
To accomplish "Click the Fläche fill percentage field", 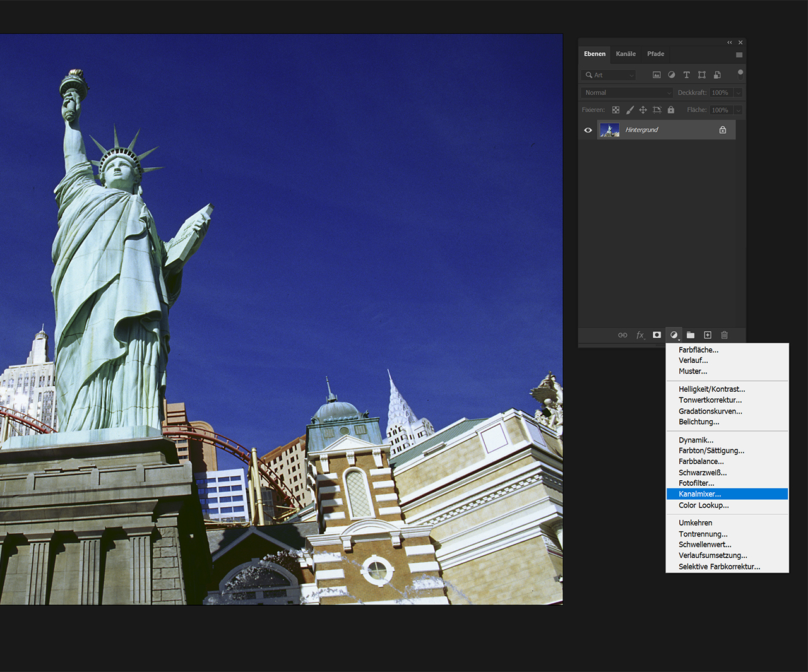I will [x=720, y=110].
